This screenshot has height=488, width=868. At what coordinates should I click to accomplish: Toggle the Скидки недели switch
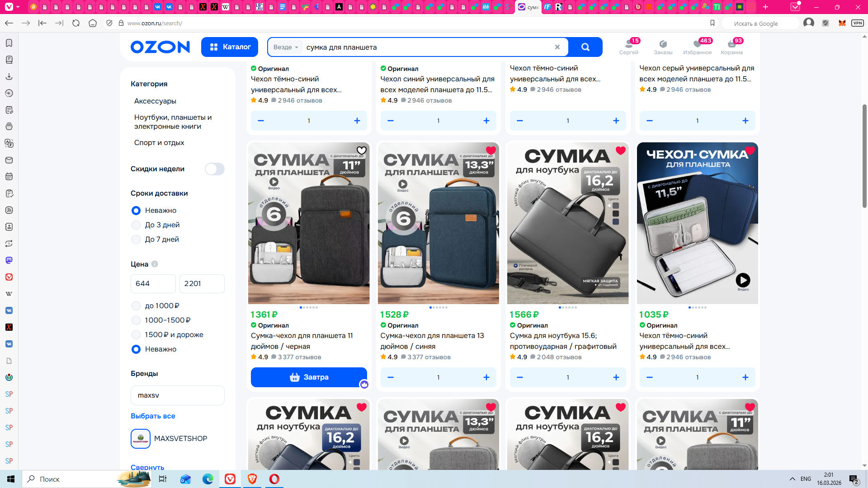(x=214, y=169)
